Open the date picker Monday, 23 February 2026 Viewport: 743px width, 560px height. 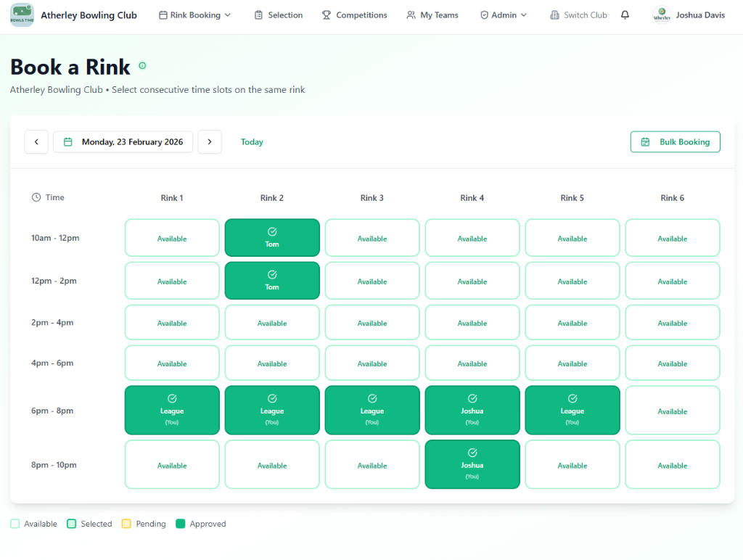click(x=123, y=141)
